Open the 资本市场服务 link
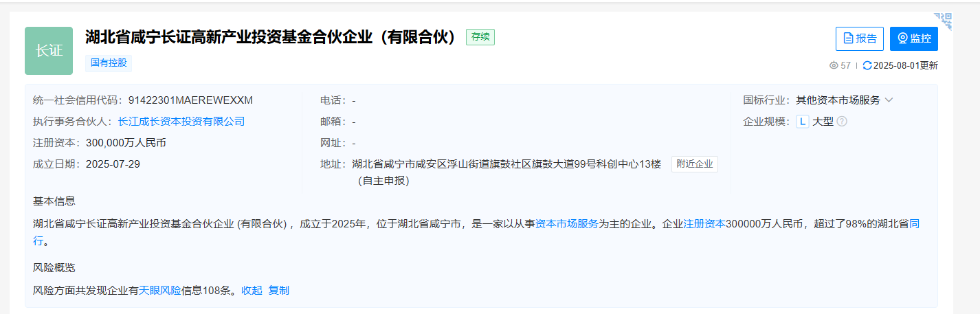 click(x=566, y=223)
